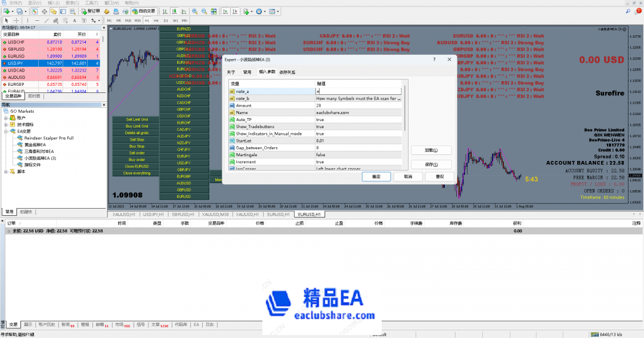Select the trendline drawing tool
Screen dimensions: 644x338
[x=46, y=20]
